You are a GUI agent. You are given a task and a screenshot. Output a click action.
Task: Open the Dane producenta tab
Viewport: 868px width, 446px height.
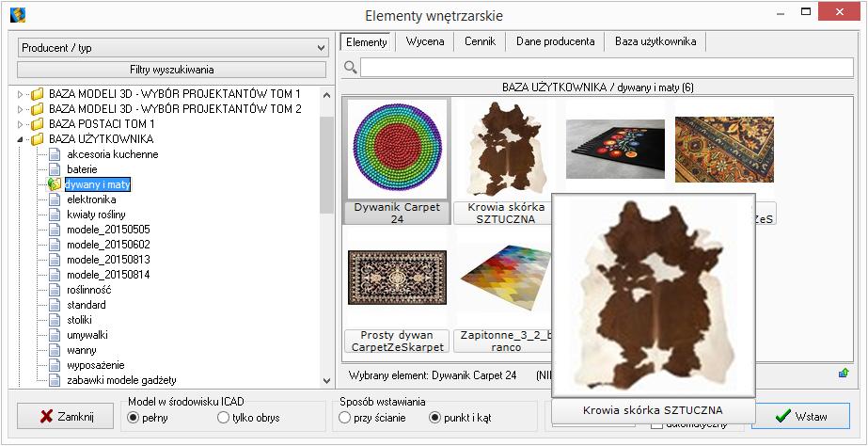click(555, 41)
